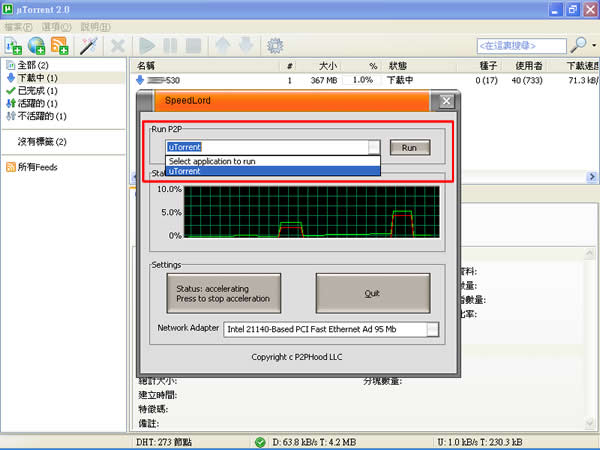Click the DHT: 273 節點 status entry

(x=164, y=442)
